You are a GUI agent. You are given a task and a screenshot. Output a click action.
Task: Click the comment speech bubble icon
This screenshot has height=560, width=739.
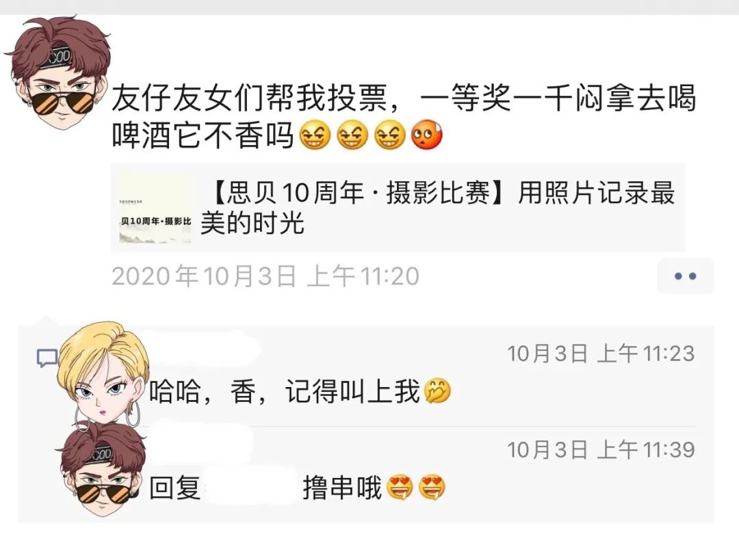pos(47,358)
